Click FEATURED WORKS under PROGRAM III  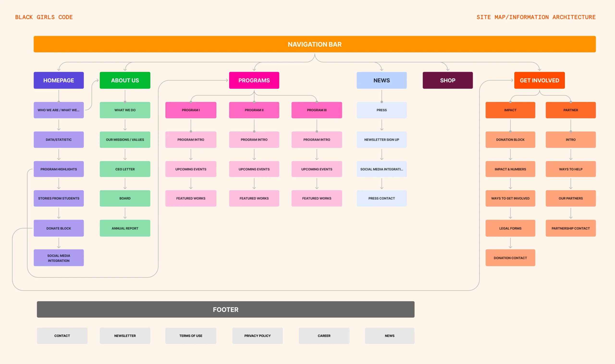coord(317,198)
